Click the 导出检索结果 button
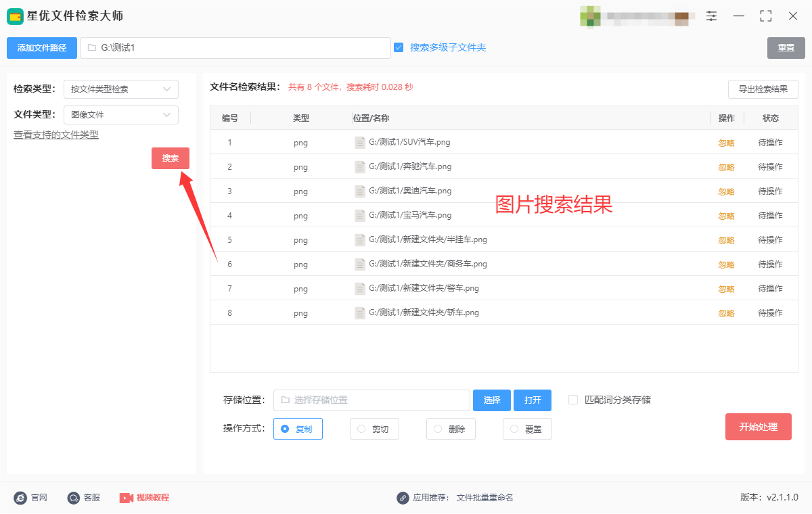This screenshot has width=812, height=514. coord(763,89)
